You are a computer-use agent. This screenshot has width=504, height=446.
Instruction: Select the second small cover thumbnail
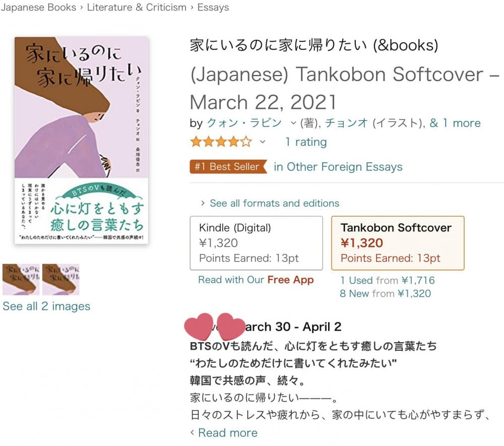61,279
